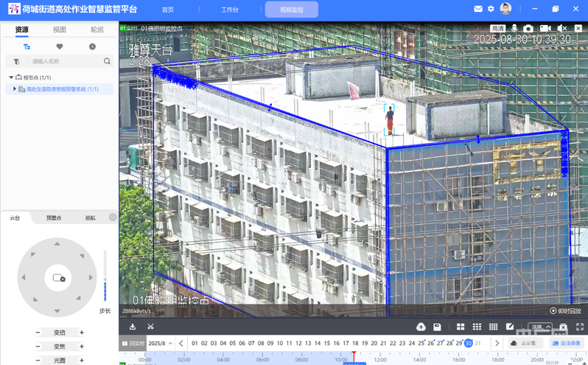This screenshot has height=365, width=588.
Task: Expand the 高处坠落隐患智能预警系统 tree node
Action: (x=15, y=89)
